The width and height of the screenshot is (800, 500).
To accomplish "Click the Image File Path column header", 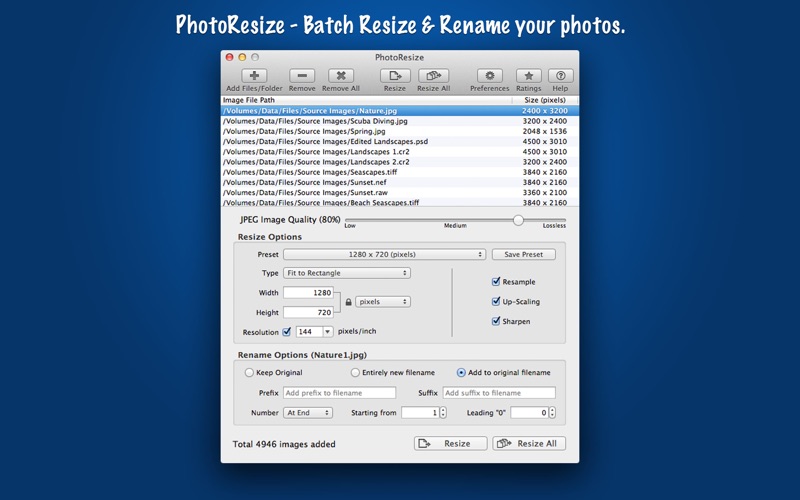I will pyautogui.click(x=366, y=100).
